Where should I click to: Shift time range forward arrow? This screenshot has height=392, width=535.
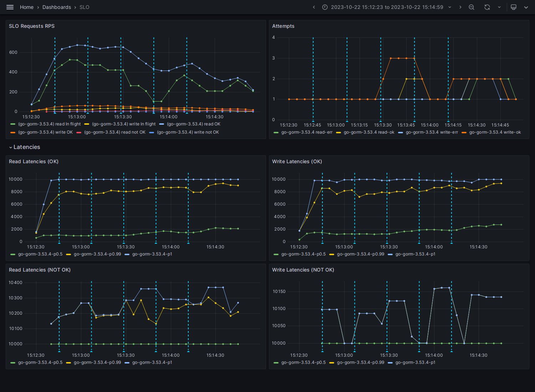click(x=460, y=7)
